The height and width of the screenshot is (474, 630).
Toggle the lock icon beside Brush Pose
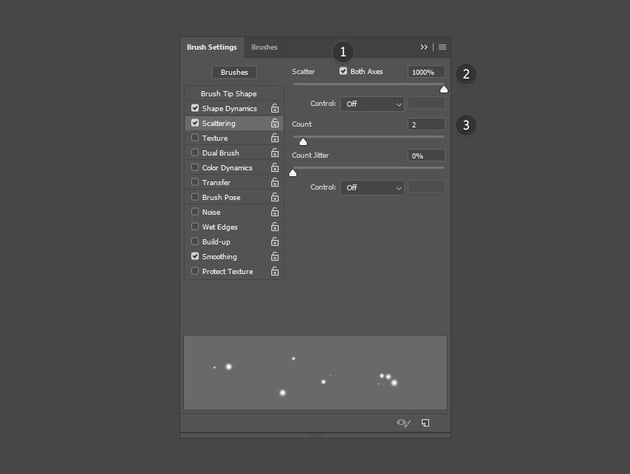tap(275, 197)
